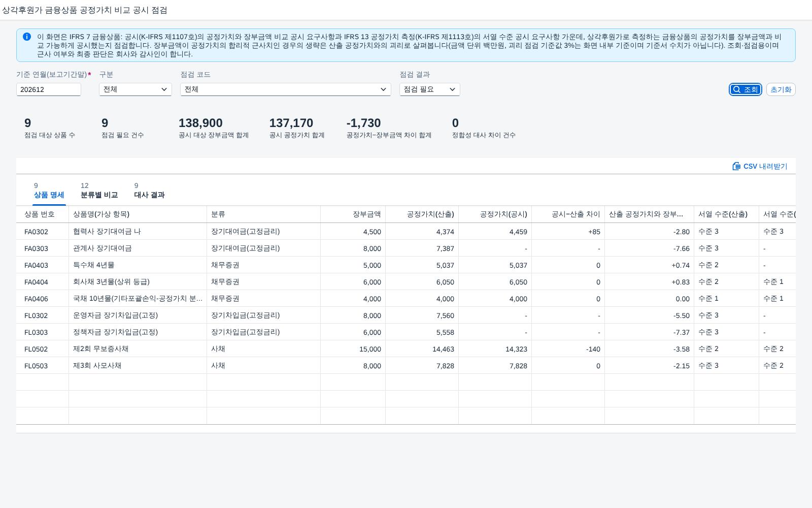Image resolution: width=812 pixels, height=508 pixels.
Task: Select product number FL0303 cell
Action: [43, 332]
